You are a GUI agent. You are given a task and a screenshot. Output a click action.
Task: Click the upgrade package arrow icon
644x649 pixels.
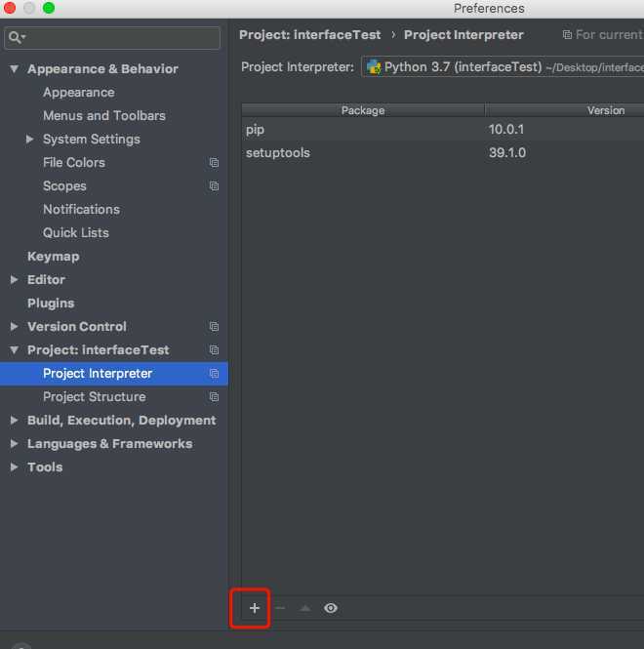tap(305, 608)
